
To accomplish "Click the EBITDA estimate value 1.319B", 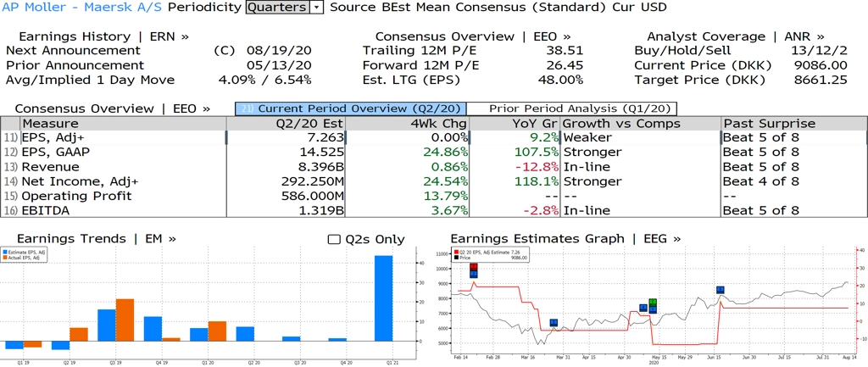I will pyautogui.click(x=320, y=210).
